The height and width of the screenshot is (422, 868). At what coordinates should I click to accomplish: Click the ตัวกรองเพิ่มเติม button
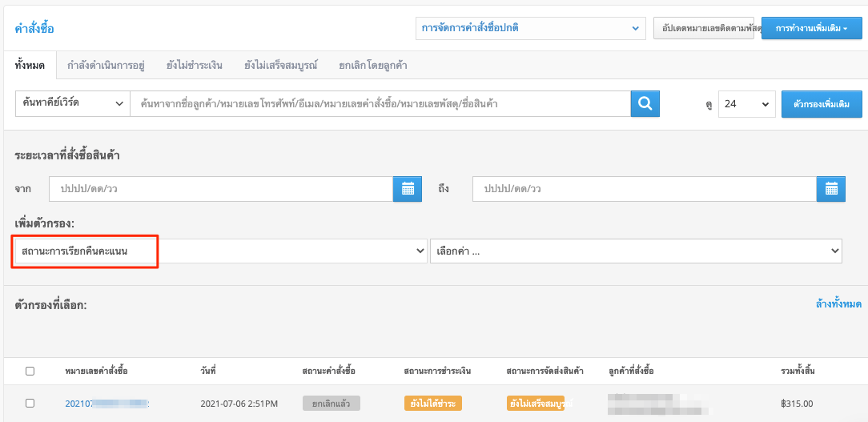click(x=822, y=104)
